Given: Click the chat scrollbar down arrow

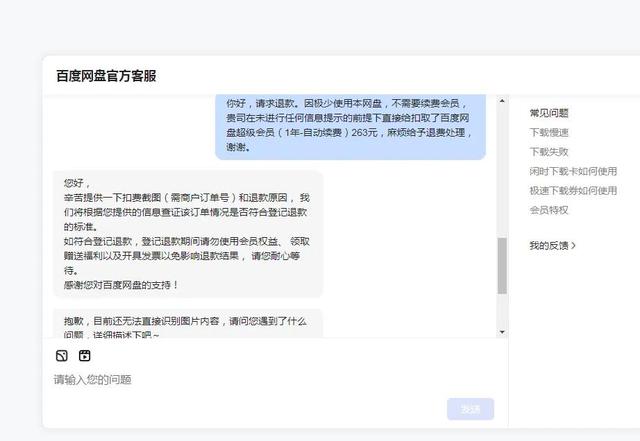Looking at the screenshot, I should 502,332.
